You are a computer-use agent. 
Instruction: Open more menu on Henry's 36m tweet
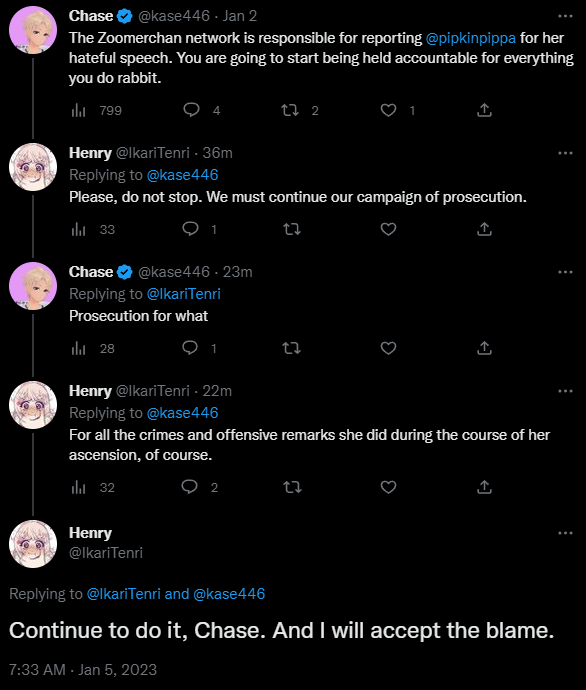(565, 153)
